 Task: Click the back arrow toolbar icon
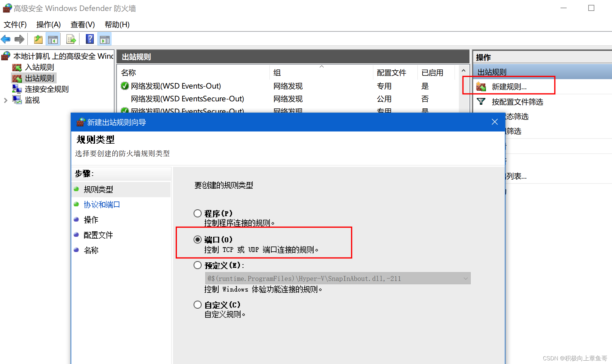(x=6, y=39)
